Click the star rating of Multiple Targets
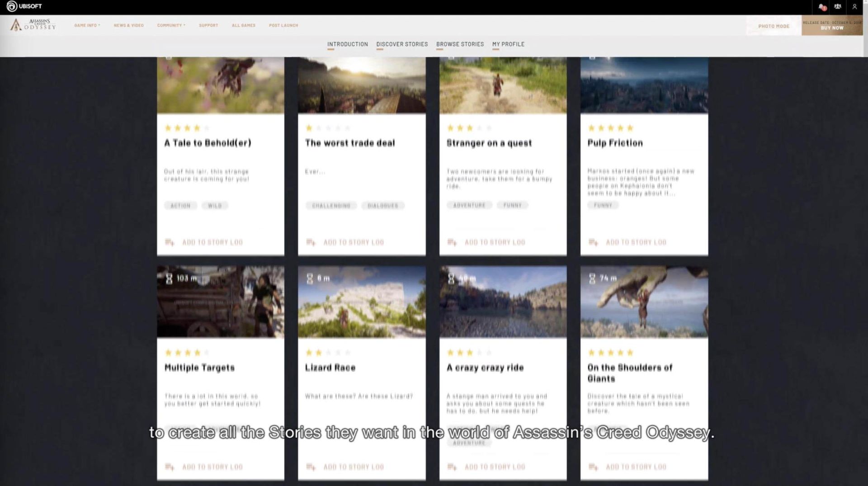The height and width of the screenshot is (486, 868). point(187,353)
